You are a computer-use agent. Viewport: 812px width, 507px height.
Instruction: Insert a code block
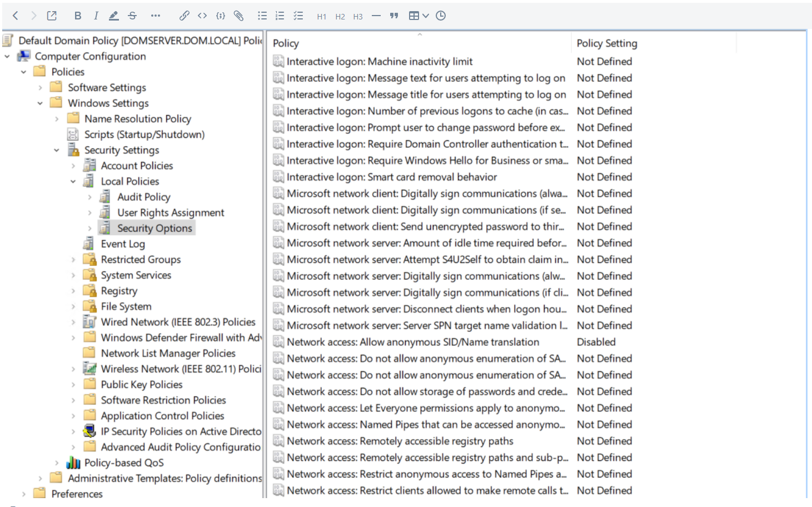click(220, 16)
